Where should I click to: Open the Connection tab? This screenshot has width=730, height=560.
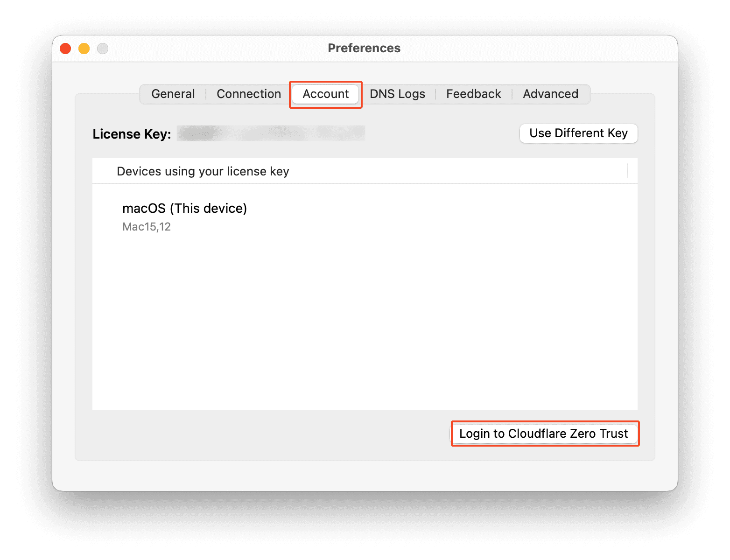point(248,94)
